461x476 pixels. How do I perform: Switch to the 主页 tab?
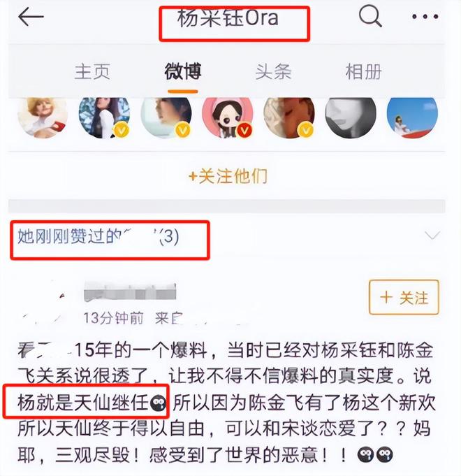tap(92, 72)
